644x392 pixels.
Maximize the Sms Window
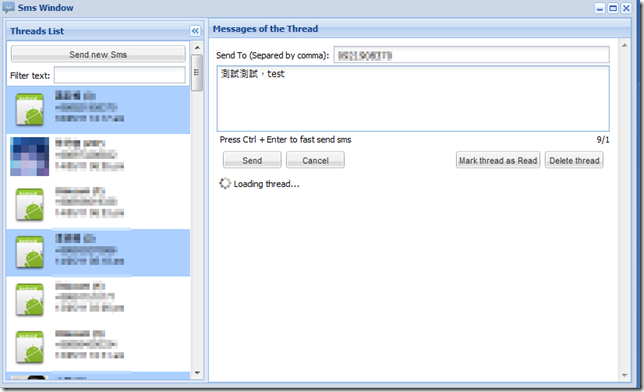[613, 8]
